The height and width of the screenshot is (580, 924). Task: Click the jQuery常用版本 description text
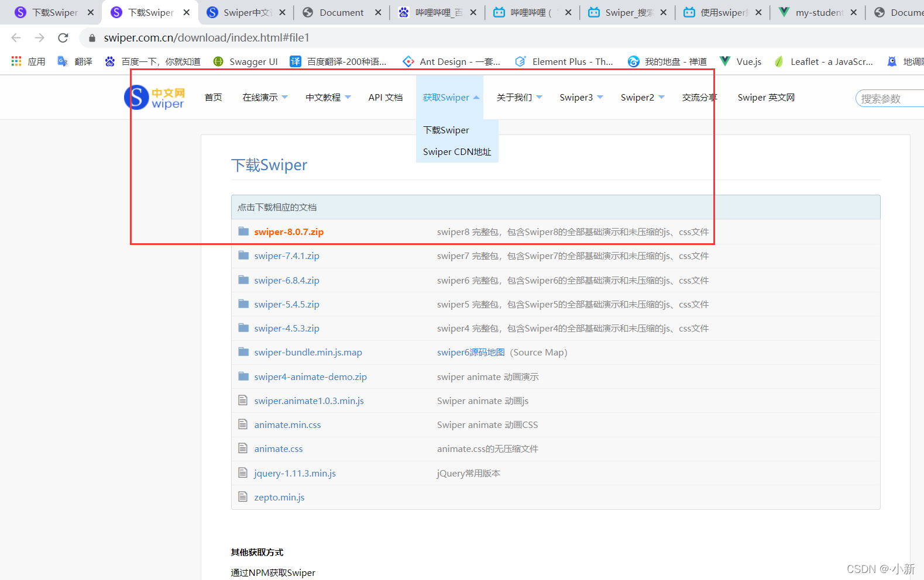point(469,474)
